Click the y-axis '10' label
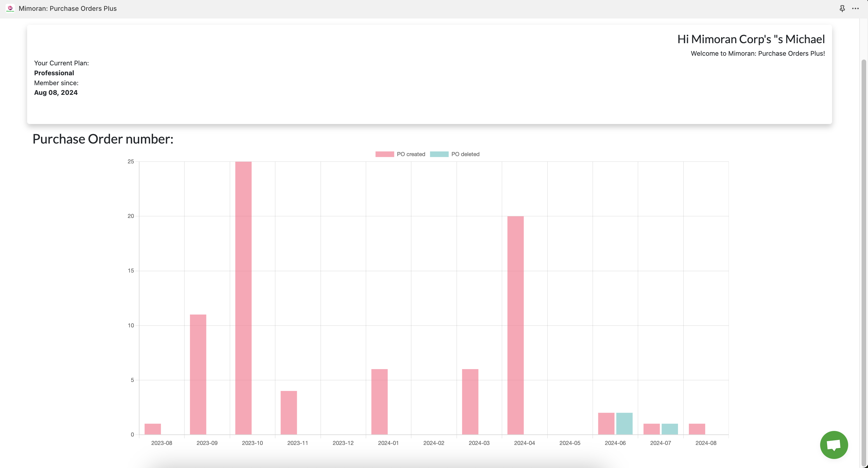Viewport: 868px width, 468px height. pyautogui.click(x=131, y=325)
